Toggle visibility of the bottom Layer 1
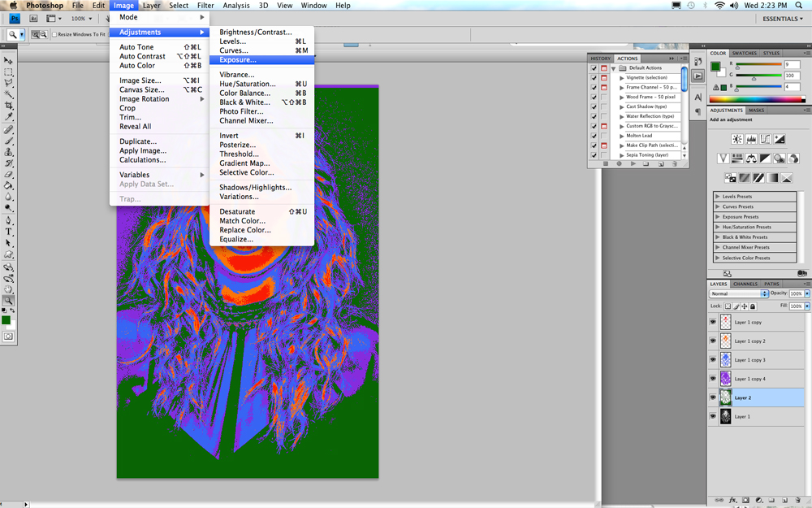 (713, 416)
